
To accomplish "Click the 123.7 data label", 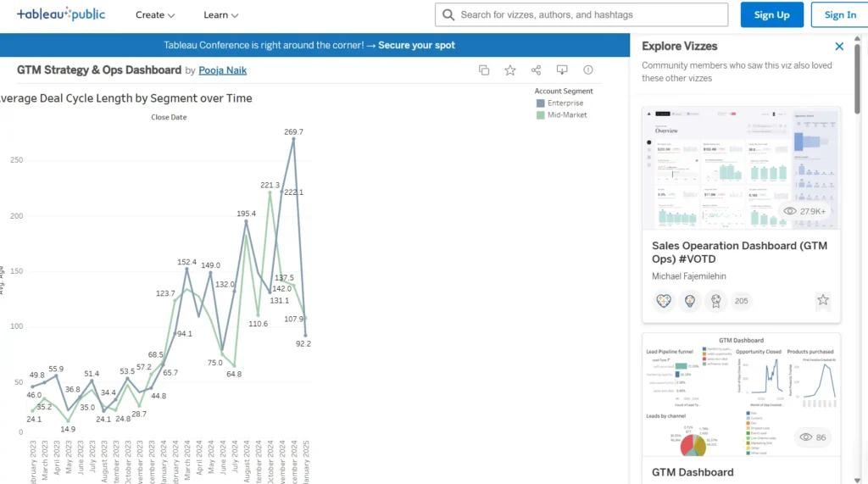I will pos(165,293).
